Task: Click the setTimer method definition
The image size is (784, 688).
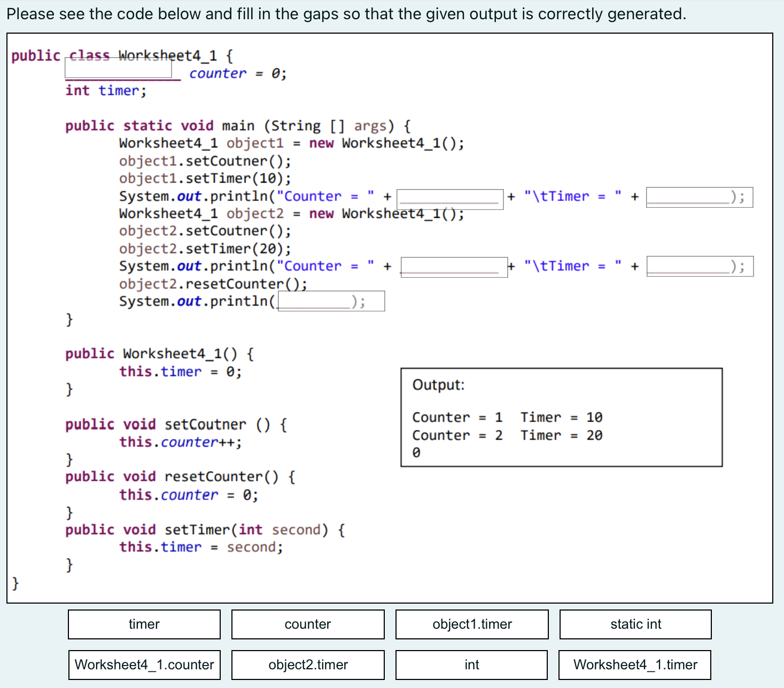Action: (203, 529)
